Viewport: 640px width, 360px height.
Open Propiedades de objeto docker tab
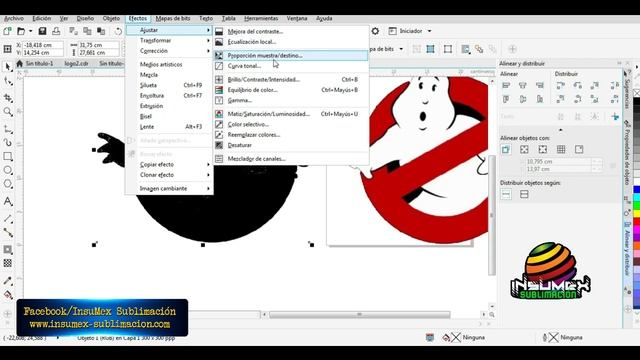[x=627, y=152]
